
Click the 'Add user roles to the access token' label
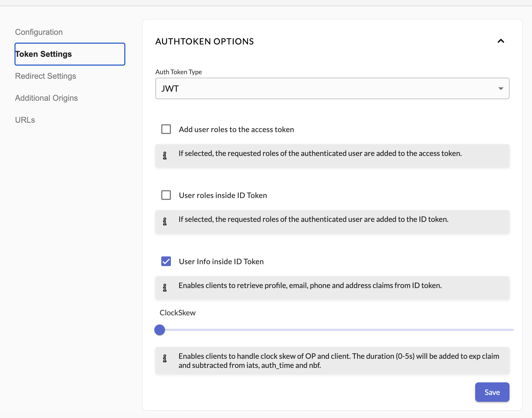(236, 129)
